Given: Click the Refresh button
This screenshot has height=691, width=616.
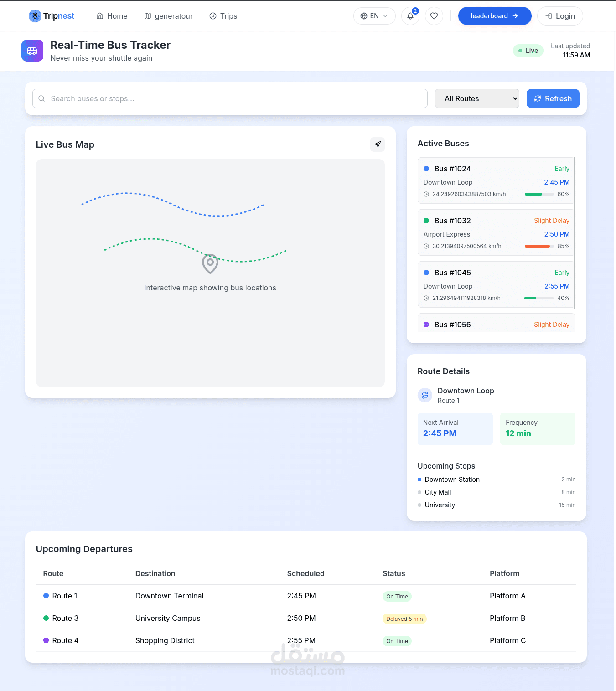Looking at the screenshot, I should (x=553, y=98).
